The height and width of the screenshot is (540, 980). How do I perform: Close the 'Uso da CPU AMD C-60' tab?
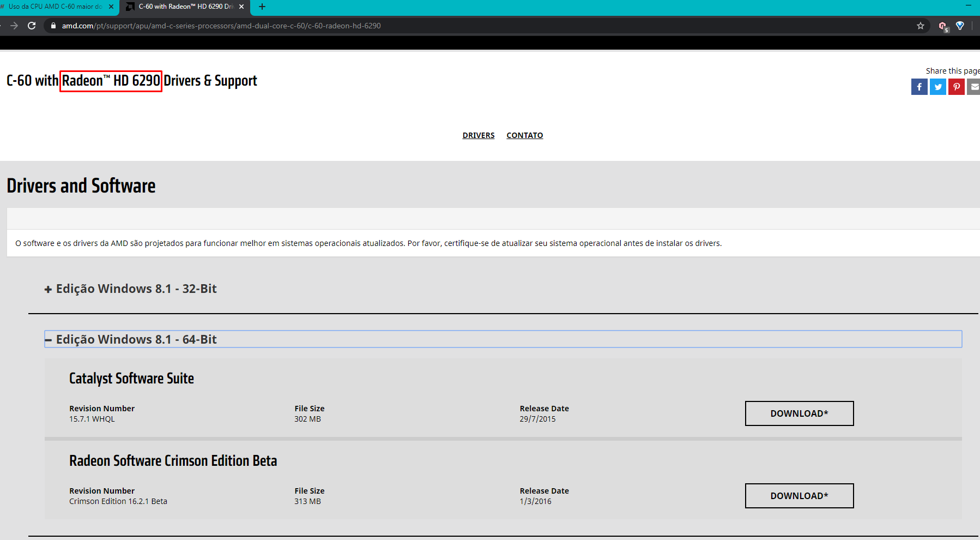[x=111, y=7]
